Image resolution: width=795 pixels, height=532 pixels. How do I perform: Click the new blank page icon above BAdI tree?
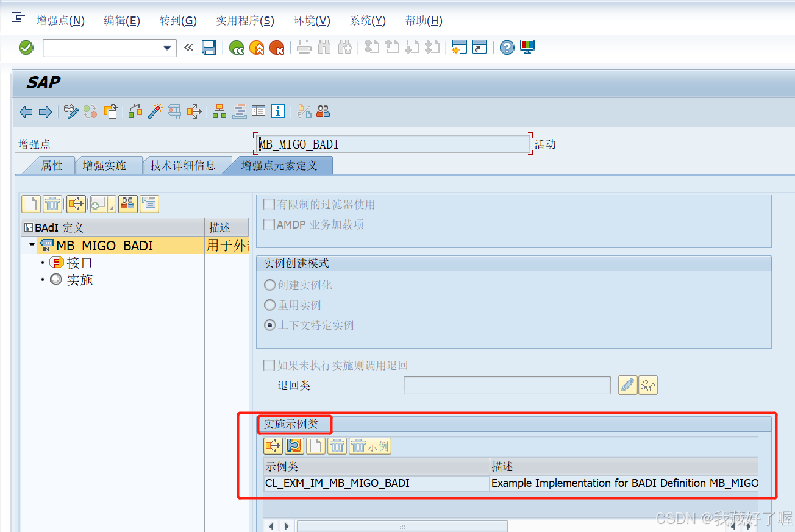coord(31,204)
